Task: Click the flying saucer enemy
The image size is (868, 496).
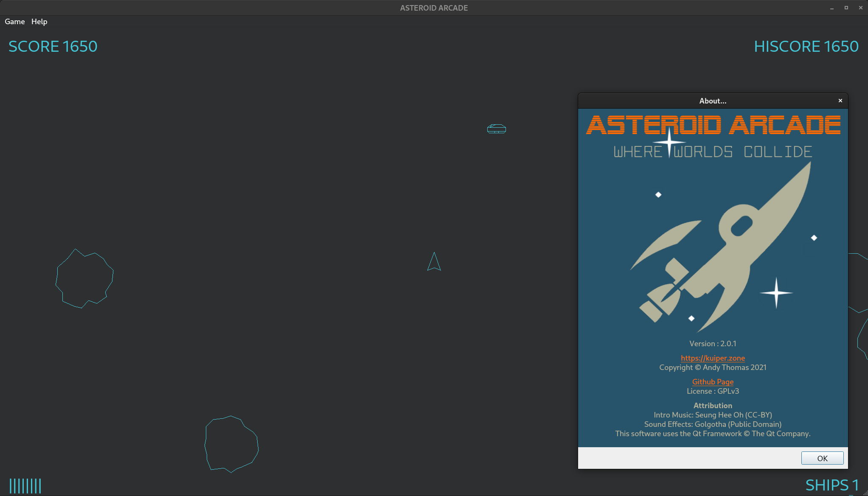Action: point(496,129)
